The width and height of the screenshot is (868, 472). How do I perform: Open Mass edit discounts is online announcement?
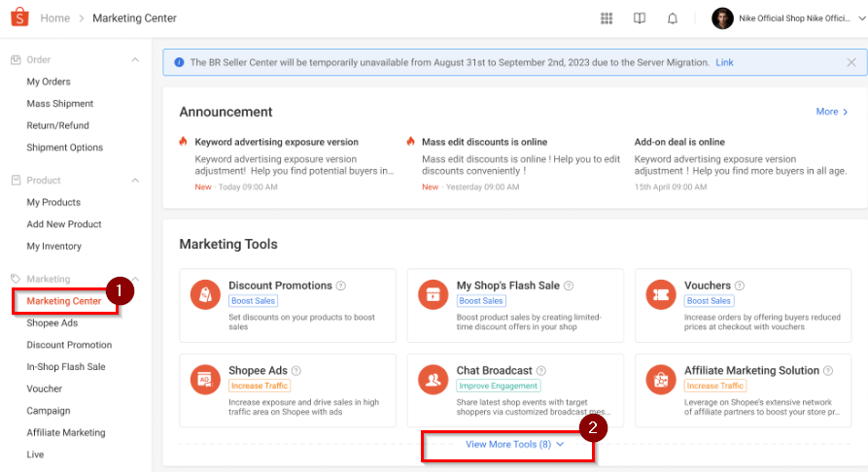[484, 142]
